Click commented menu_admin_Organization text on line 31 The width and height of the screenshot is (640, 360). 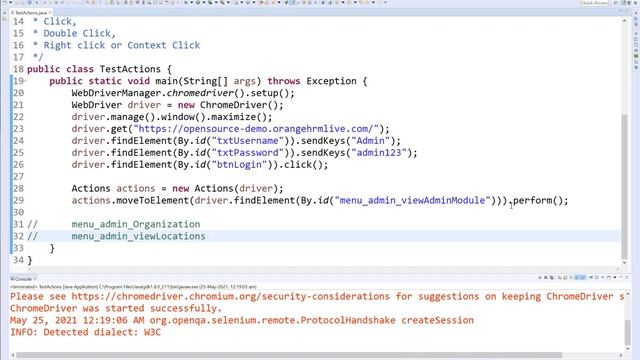(136, 224)
